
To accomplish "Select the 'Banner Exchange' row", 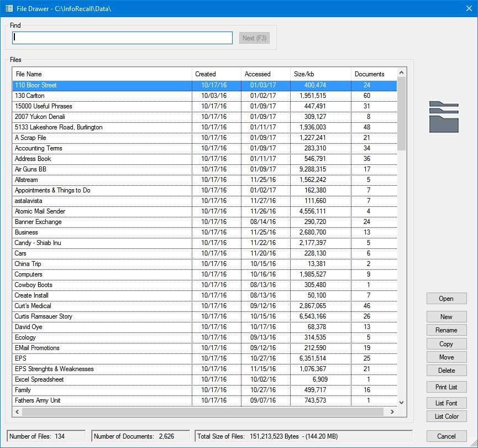I will (x=204, y=222).
